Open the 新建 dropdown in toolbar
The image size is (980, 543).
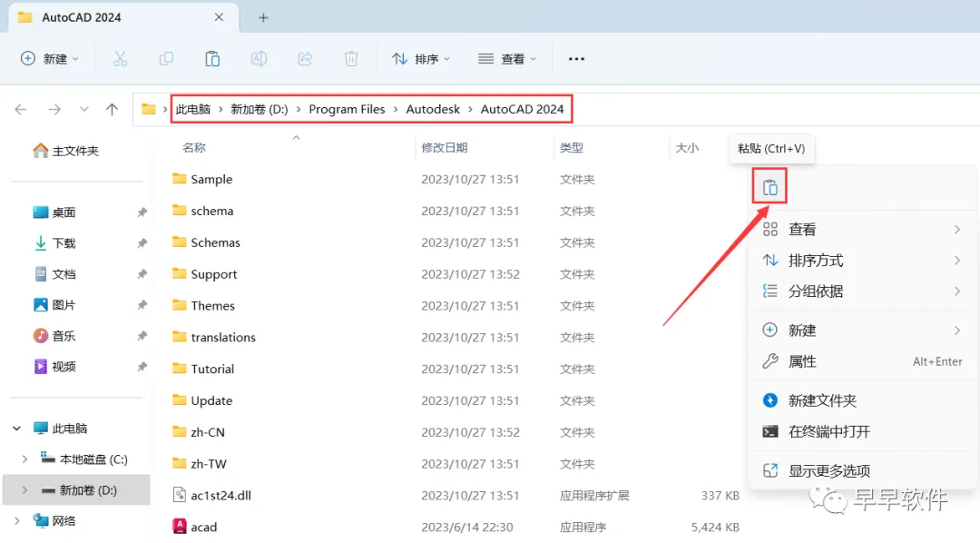(50, 59)
